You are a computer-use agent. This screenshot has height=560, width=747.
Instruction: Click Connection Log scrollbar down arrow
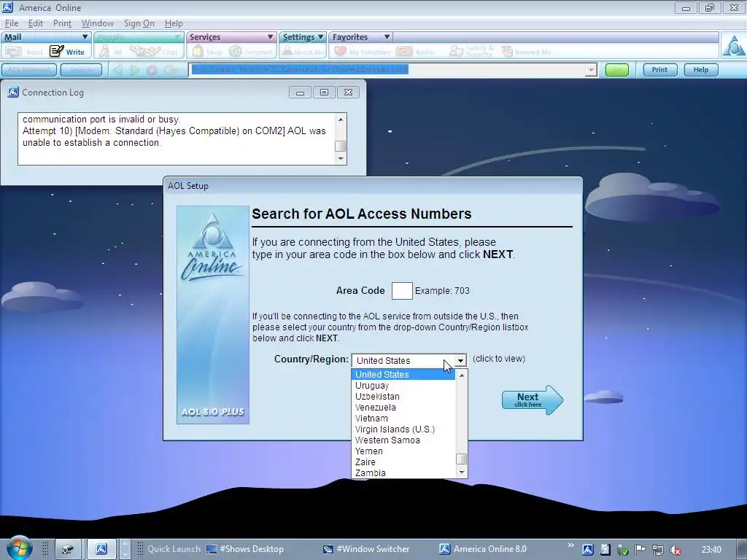click(341, 158)
